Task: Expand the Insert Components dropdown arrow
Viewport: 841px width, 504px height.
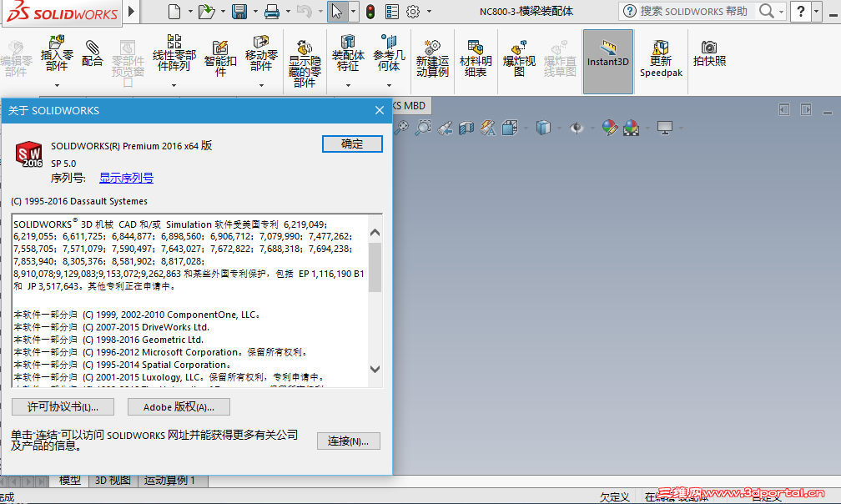Action: point(57,85)
